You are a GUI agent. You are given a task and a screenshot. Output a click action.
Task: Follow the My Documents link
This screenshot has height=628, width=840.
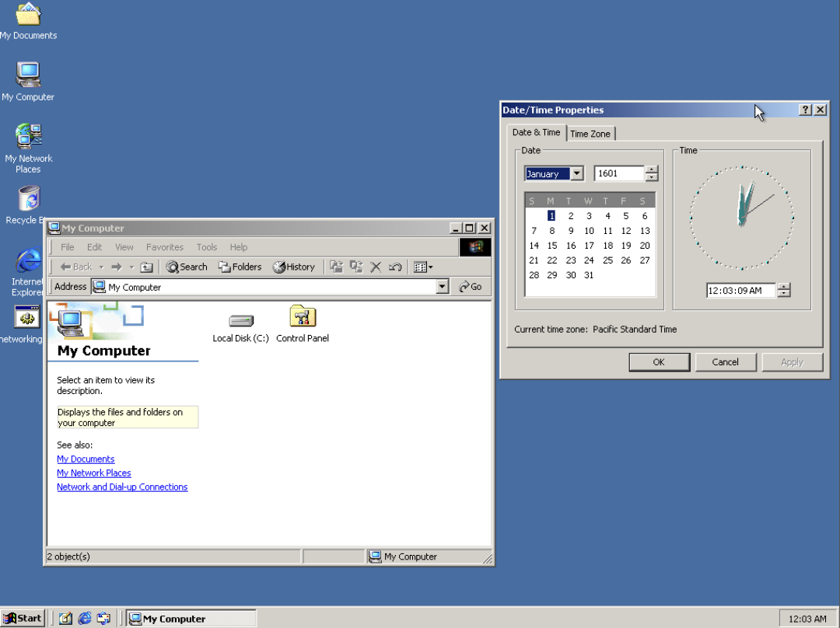click(x=86, y=459)
